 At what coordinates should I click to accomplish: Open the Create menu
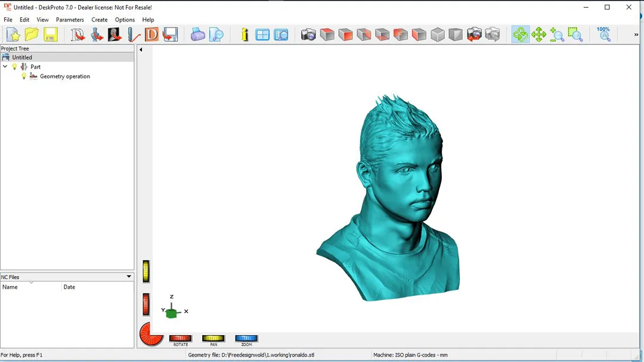coord(100,20)
